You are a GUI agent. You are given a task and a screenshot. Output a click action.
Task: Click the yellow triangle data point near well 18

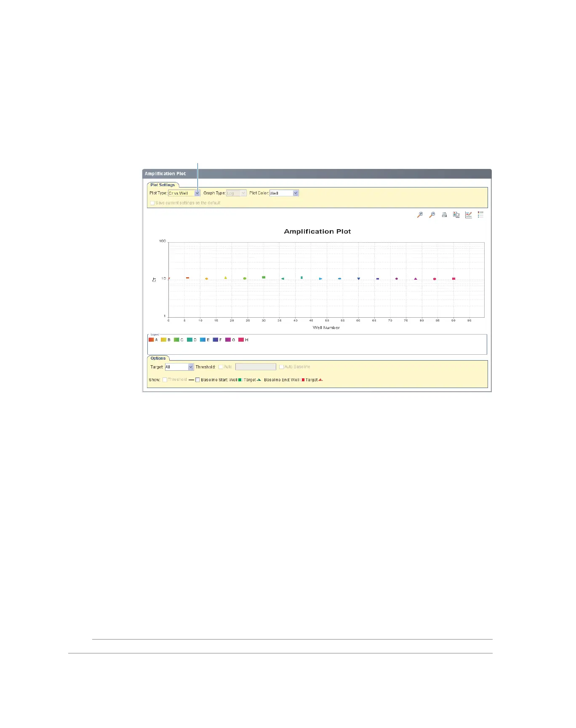pyautogui.click(x=226, y=278)
